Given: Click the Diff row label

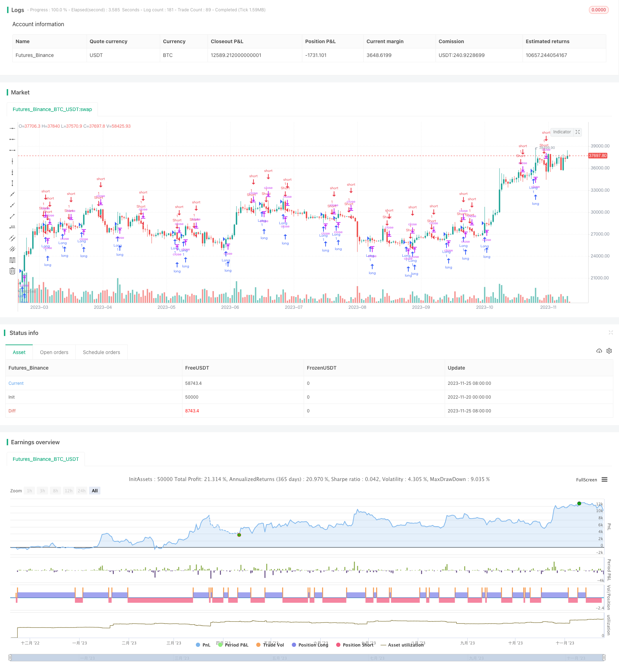Looking at the screenshot, I should [12, 411].
